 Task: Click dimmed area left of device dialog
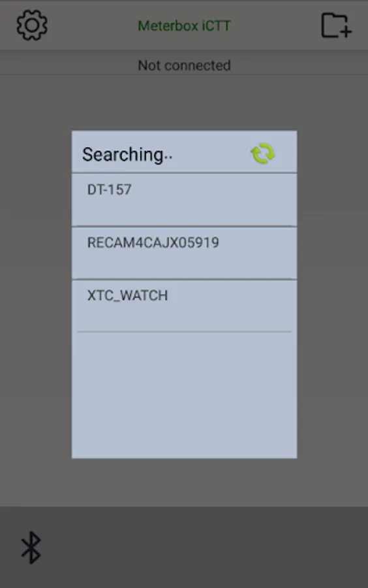pos(36,295)
